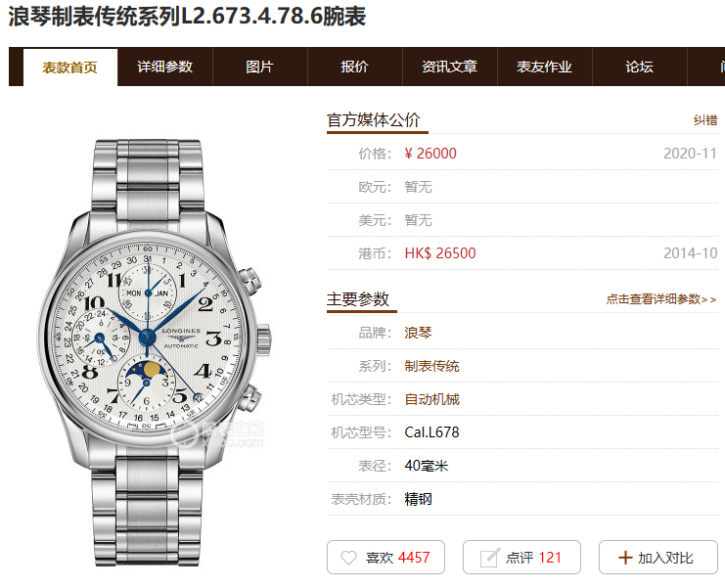Click the heart icon beside 喜欢
725x588 pixels.
(x=348, y=558)
